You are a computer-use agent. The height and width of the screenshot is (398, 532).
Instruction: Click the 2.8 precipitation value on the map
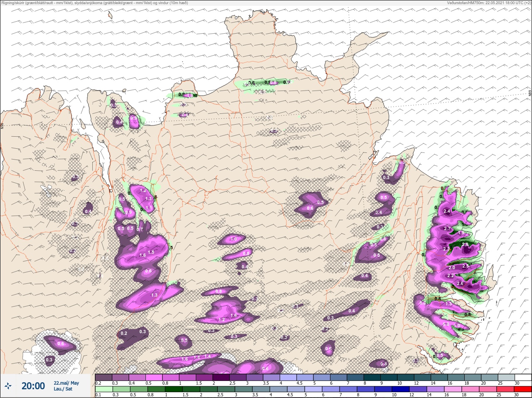pos(465,245)
